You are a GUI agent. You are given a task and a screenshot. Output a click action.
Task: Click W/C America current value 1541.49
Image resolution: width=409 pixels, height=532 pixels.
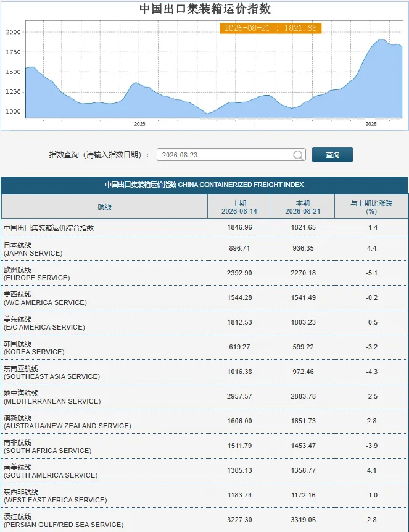(303, 298)
